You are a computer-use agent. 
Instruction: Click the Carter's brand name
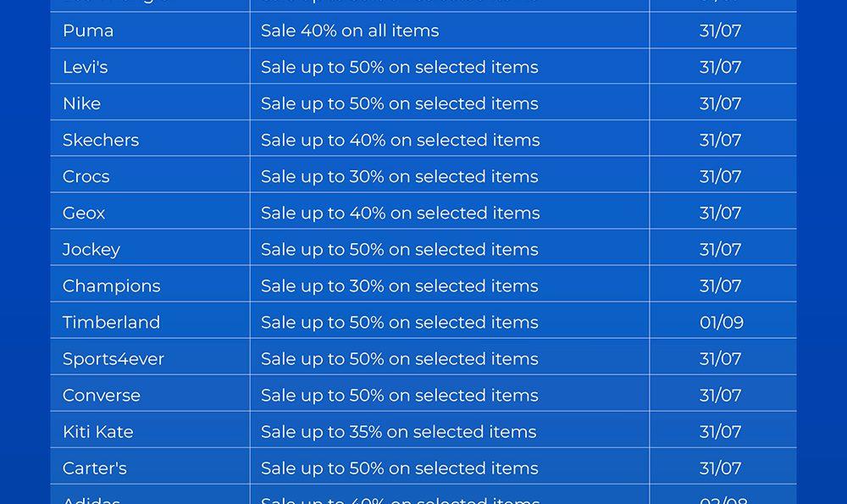click(95, 468)
